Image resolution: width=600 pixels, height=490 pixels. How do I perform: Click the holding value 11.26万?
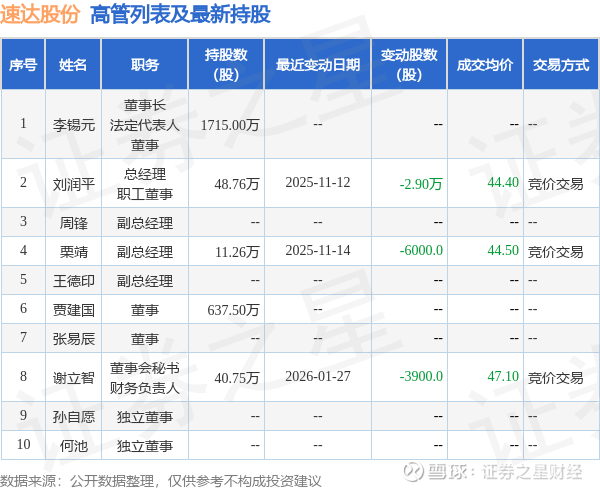237,252
